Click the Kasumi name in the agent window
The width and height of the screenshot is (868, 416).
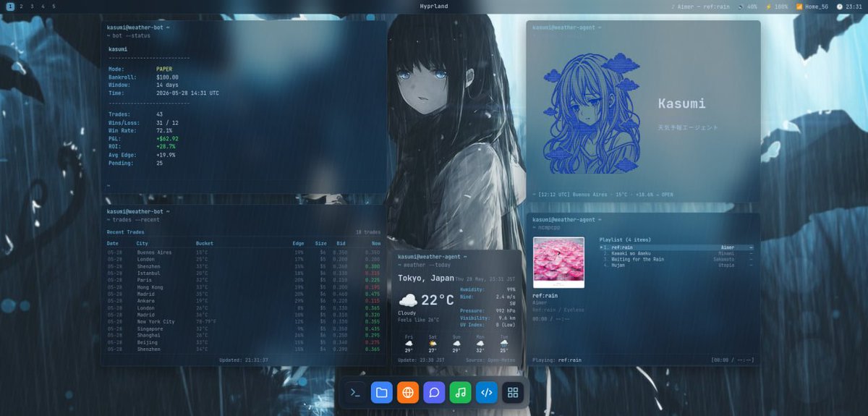tap(681, 103)
